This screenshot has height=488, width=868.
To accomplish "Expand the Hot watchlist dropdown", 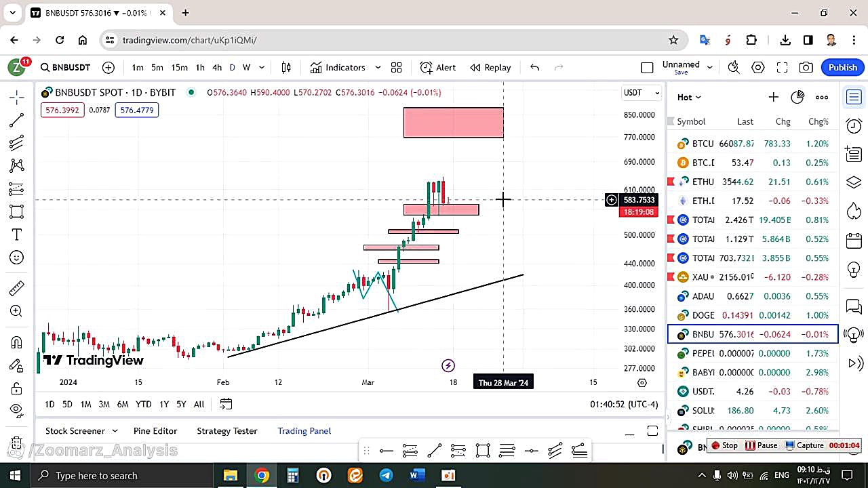I will tap(689, 97).
